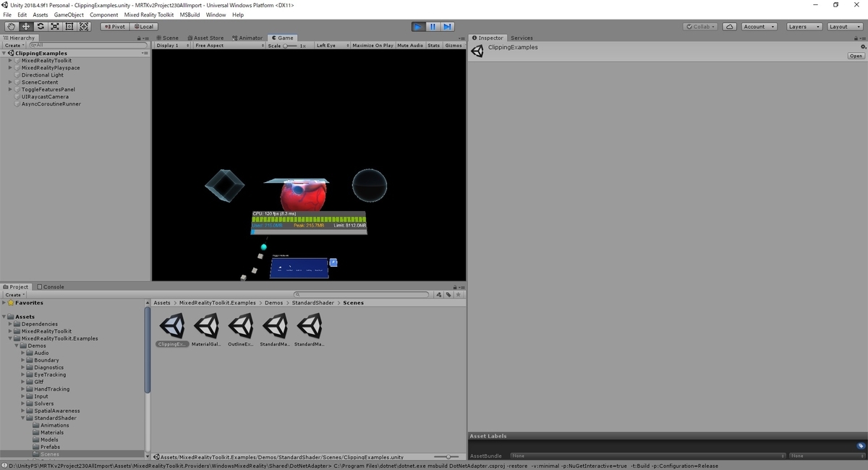Image resolution: width=868 pixels, height=470 pixels.
Task: Select the Rotate tool
Action: (41, 27)
